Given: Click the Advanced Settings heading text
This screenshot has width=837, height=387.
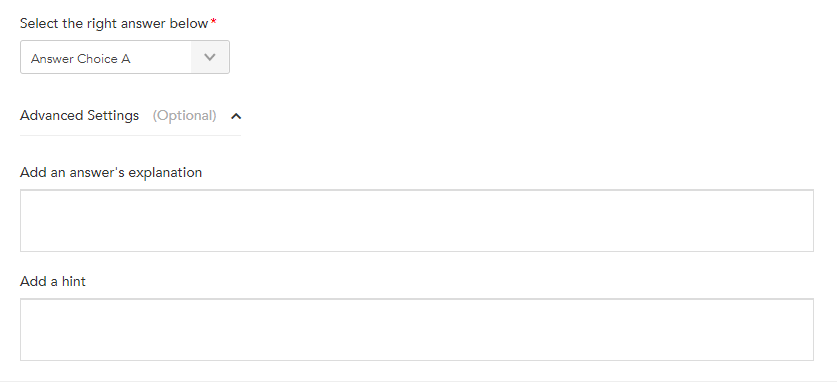Looking at the screenshot, I should click(80, 115).
